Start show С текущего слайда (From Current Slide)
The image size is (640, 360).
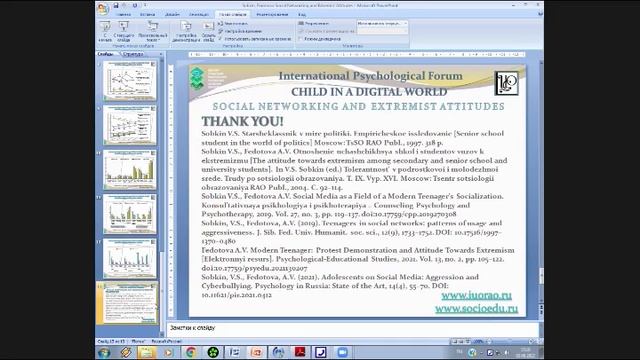(124, 31)
